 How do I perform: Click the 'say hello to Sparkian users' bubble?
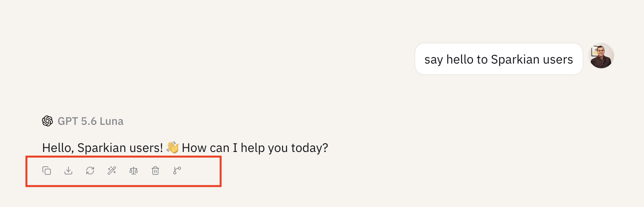(x=499, y=59)
